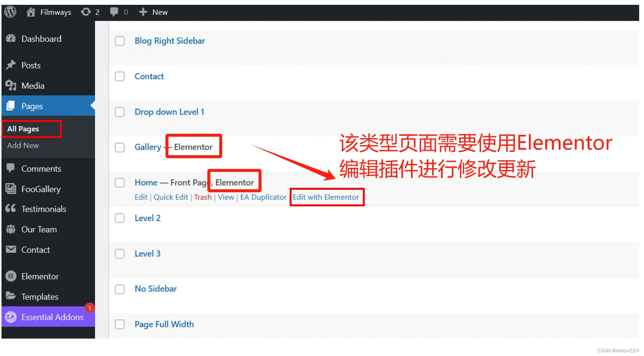Viewport: 644px width, 356px height.
Task: Tick the checkbox for Blog Right Sidebar
Action: click(x=119, y=41)
